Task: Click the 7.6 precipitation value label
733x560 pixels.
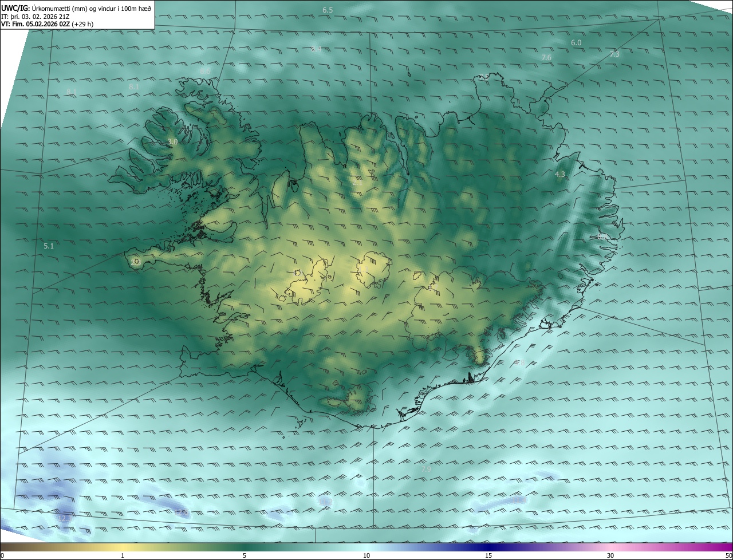Action: click(x=546, y=58)
